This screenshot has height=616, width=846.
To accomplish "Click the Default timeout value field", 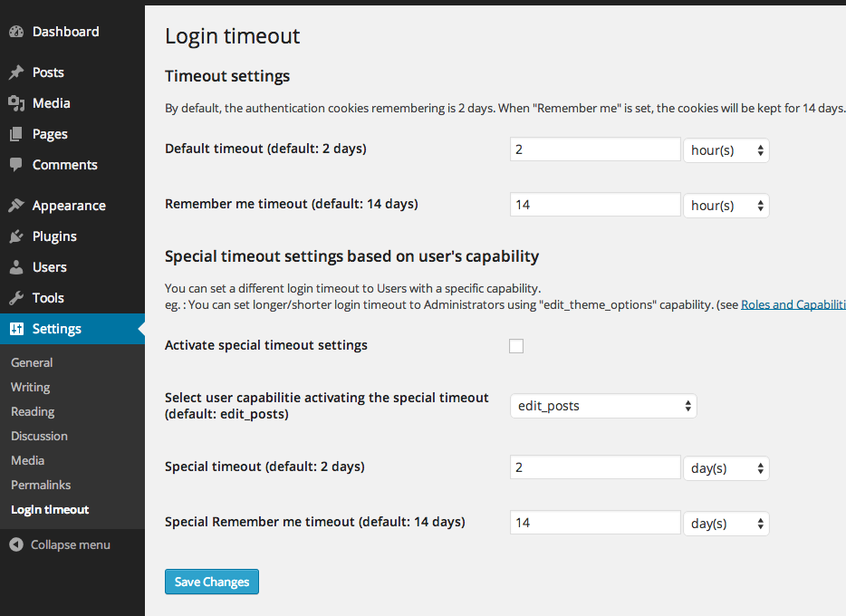I will (595, 149).
